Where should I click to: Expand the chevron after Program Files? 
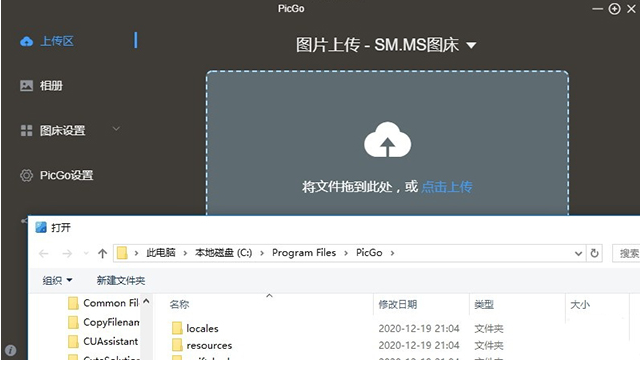(346, 253)
